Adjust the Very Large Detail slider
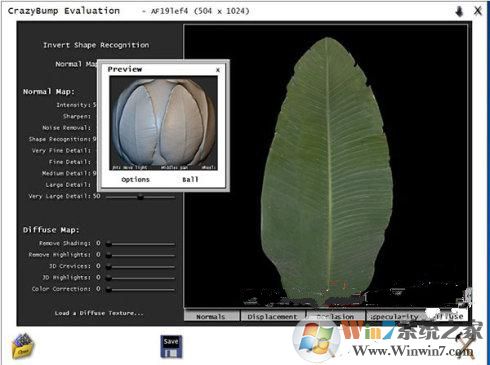The height and width of the screenshot is (365, 490). (x=140, y=197)
